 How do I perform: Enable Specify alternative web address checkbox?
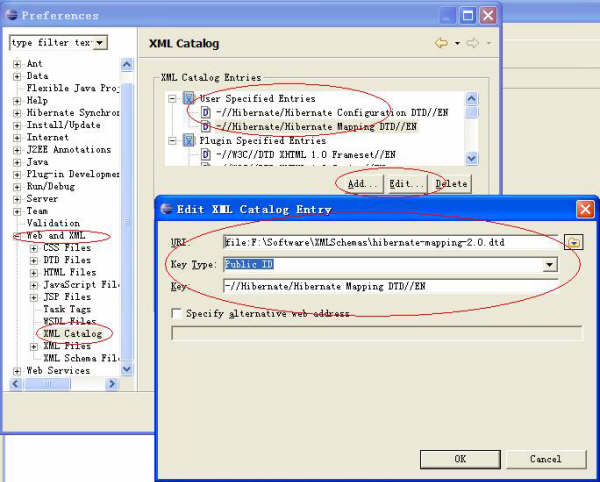[x=176, y=313]
